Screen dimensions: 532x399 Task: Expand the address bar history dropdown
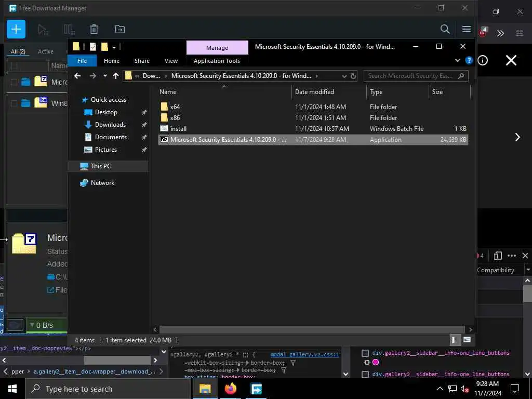click(344, 76)
